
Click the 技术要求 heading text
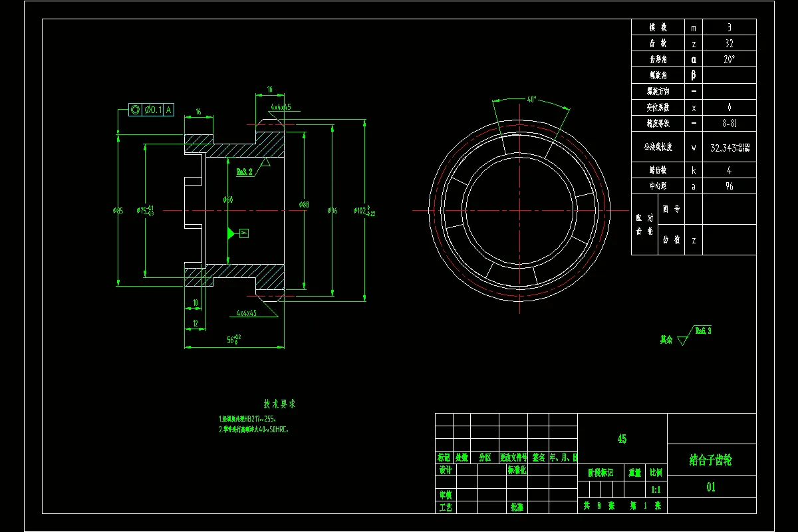coord(279,404)
